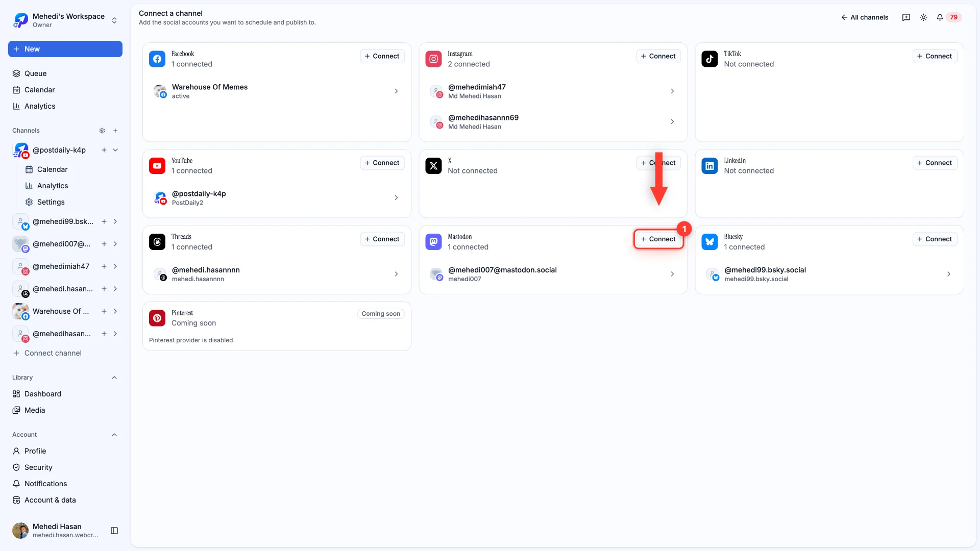
Task: Click the YouTube logo icon
Action: point(157,166)
